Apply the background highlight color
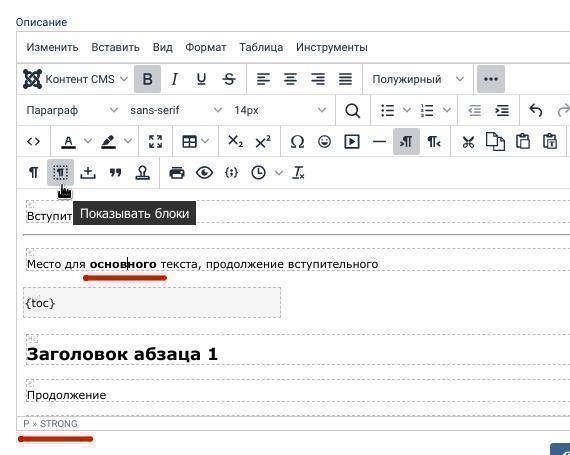570x455 pixels. pyautogui.click(x=108, y=141)
